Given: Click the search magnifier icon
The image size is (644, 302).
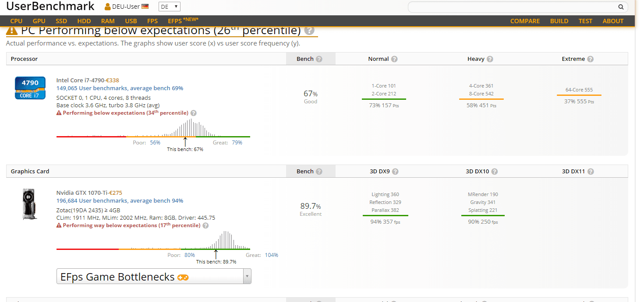Looking at the screenshot, I should (x=621, y=7).
